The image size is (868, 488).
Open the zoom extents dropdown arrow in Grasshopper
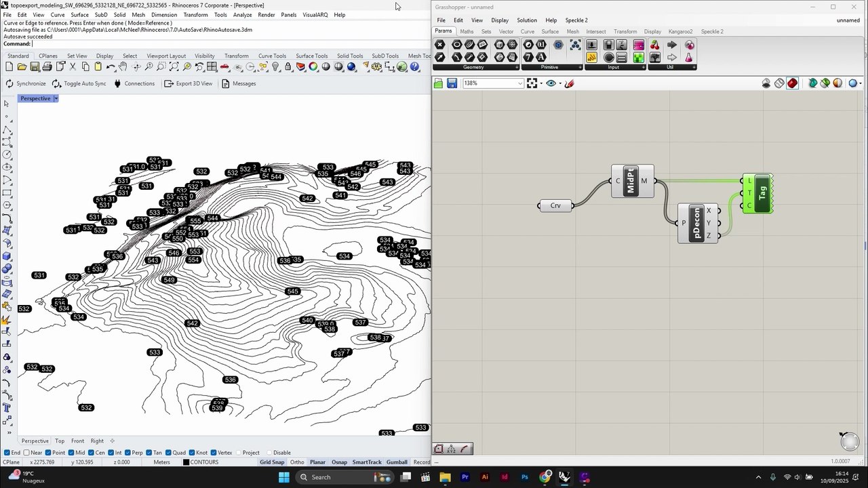pyautogui.click(x=541, y=83)
